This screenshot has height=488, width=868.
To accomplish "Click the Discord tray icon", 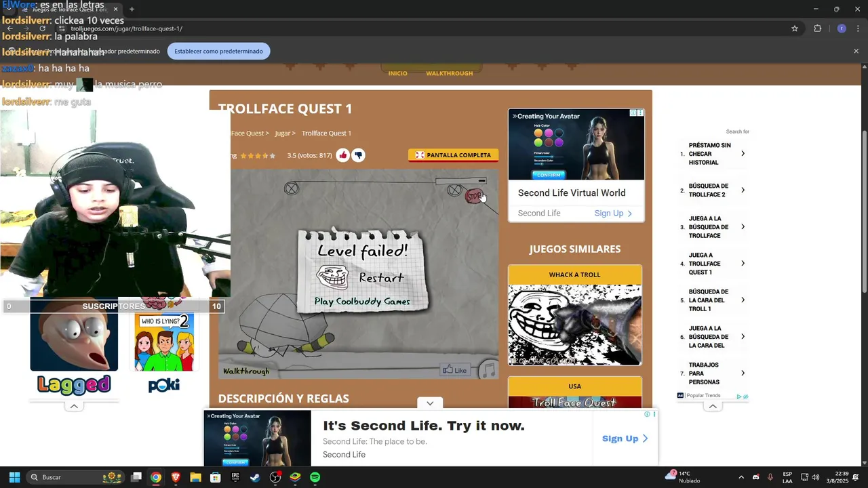I will [756, 477].
